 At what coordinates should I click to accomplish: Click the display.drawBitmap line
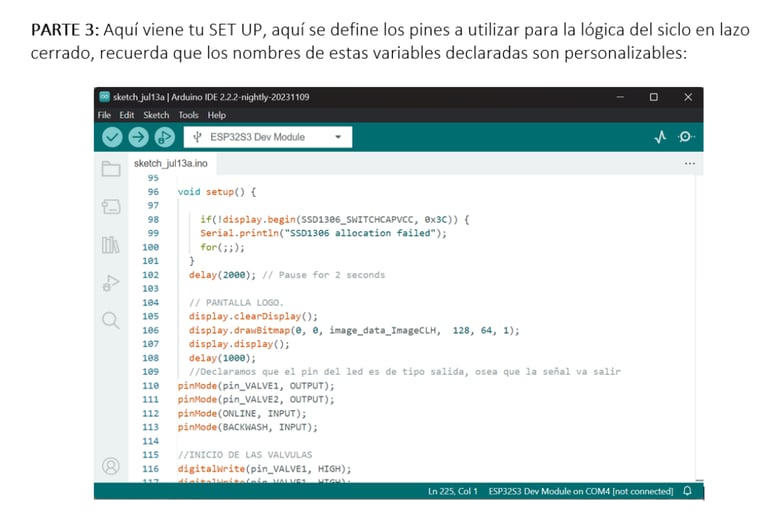coord(354,330)
